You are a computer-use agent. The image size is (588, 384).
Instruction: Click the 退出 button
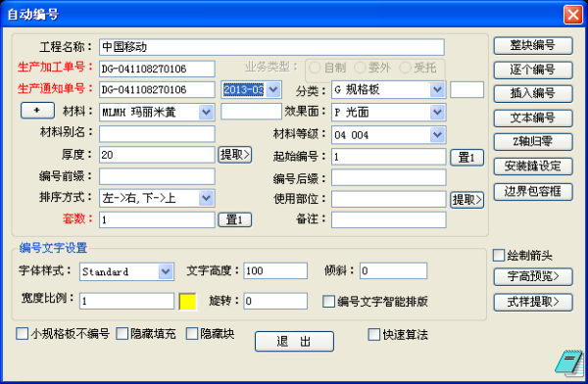tap(294, 341)
